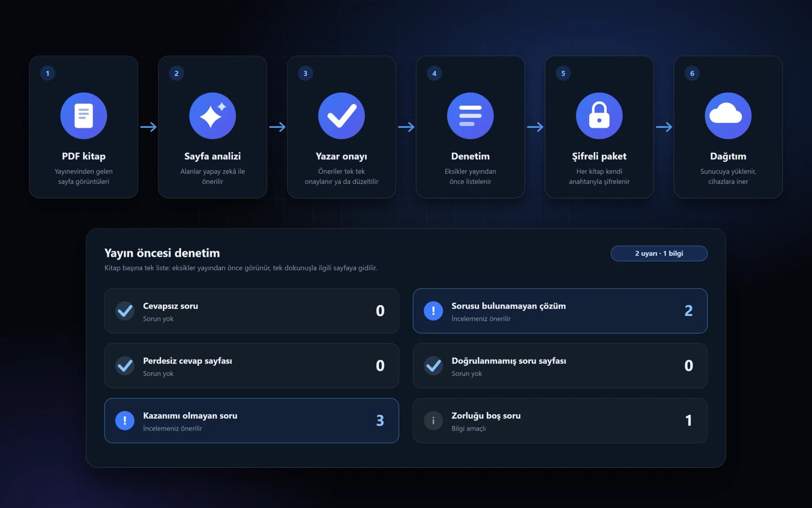Click 'Eksikler yayından önce listelenir' description

pos(470,177)
